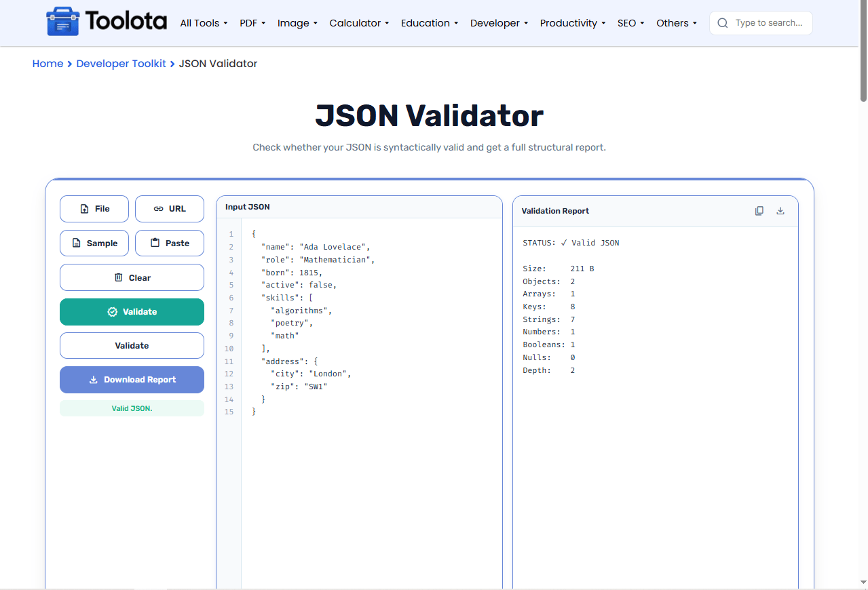Viewport: 868px width, 590px height.
Task: Click the Depth: 2 report line
Action: tap(549, 370)
